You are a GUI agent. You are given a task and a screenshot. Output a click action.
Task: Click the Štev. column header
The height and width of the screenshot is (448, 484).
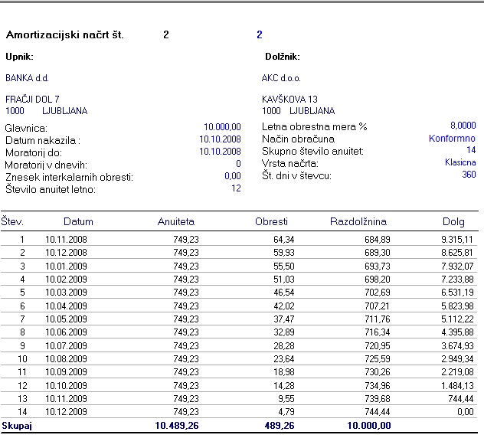[12, 222]
